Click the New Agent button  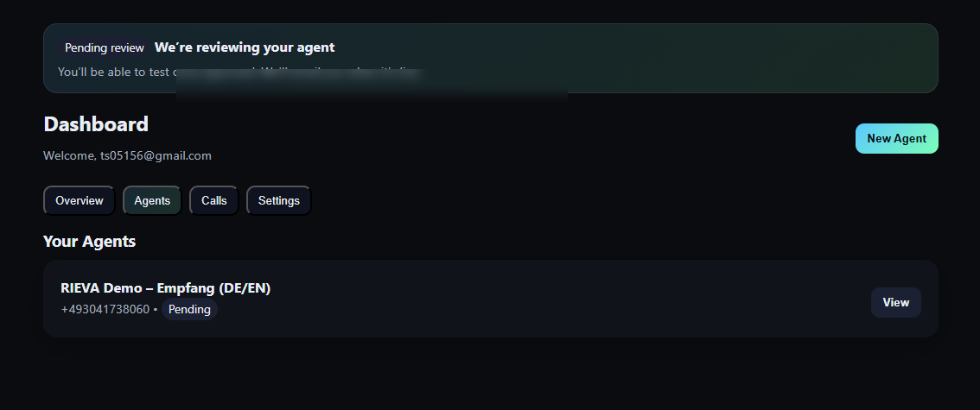(896, 139)
